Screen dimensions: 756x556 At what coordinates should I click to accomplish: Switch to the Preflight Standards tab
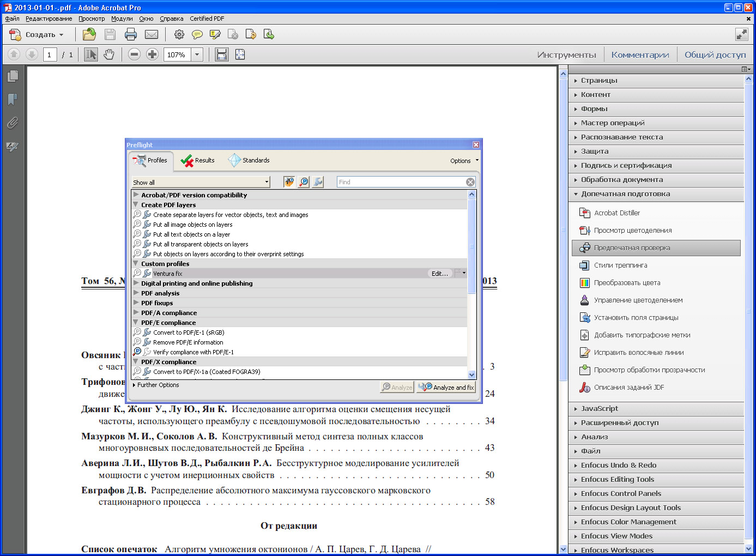pos(249,160)
